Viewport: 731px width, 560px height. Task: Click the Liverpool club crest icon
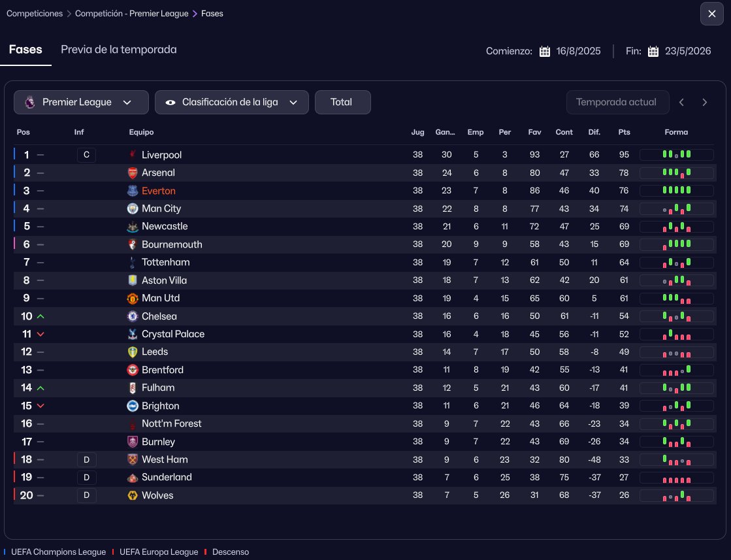click(x=133, y=155)
